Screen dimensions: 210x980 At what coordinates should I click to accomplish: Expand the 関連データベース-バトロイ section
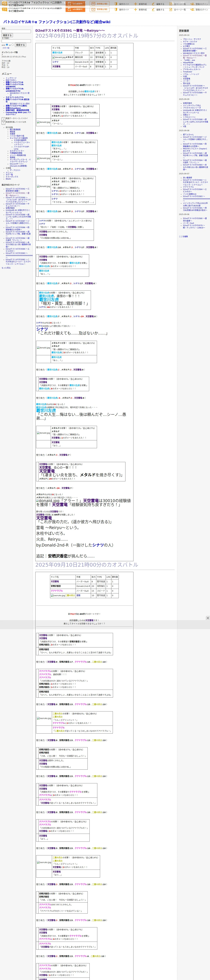pos(3,119)
